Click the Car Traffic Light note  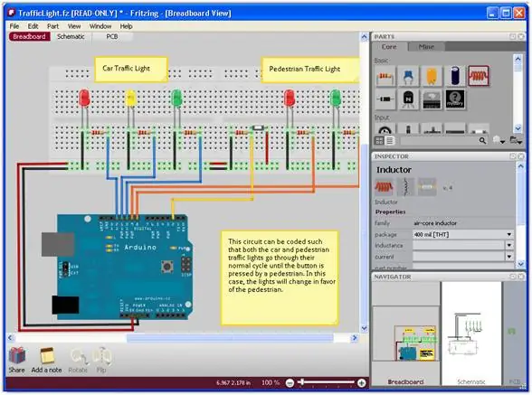(131, 70)
